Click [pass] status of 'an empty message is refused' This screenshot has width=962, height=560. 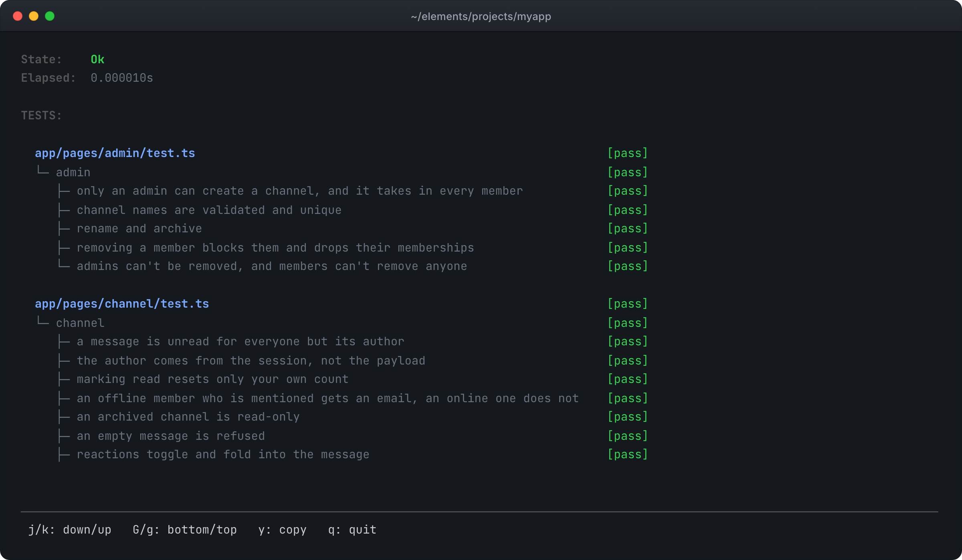(x=628, y=436)
